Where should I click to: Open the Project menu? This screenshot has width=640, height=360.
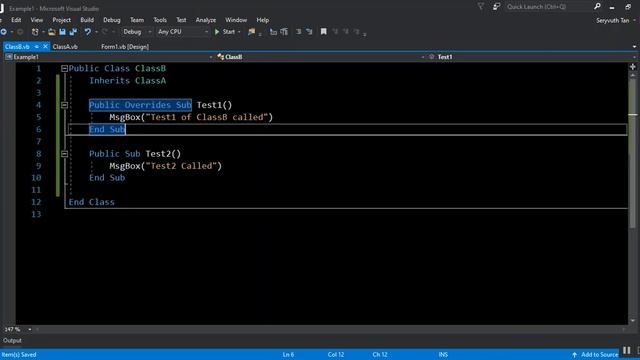pos(61,20)
